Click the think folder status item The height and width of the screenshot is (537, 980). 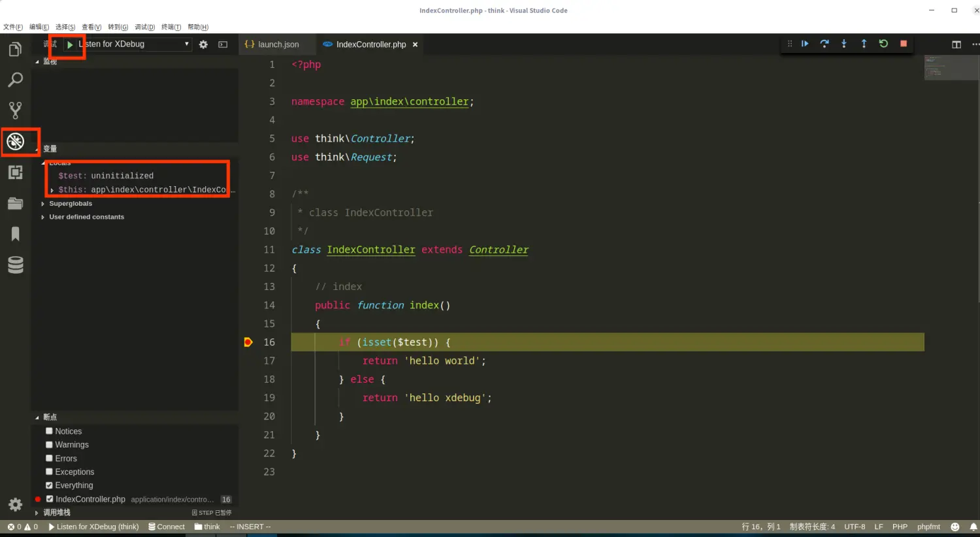tap(207, 527)
